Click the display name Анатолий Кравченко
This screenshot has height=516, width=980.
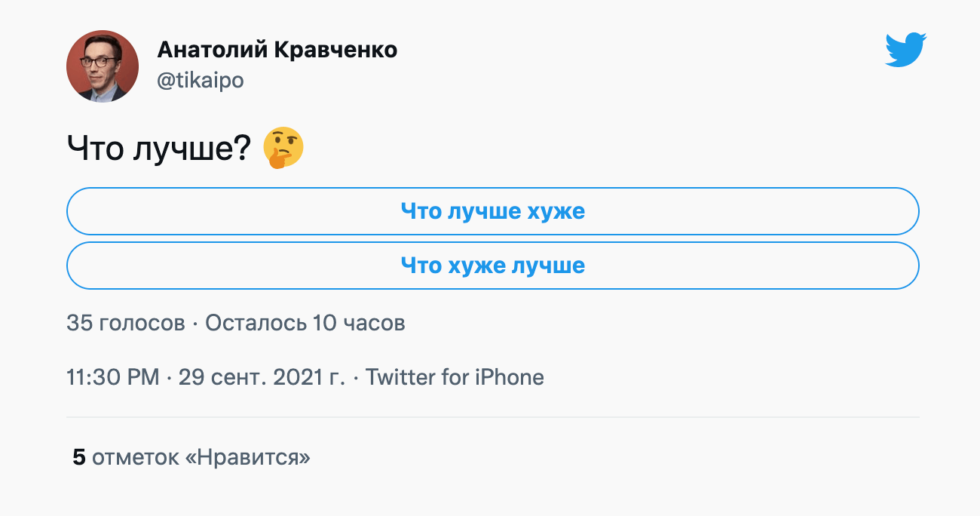(277, 50)
